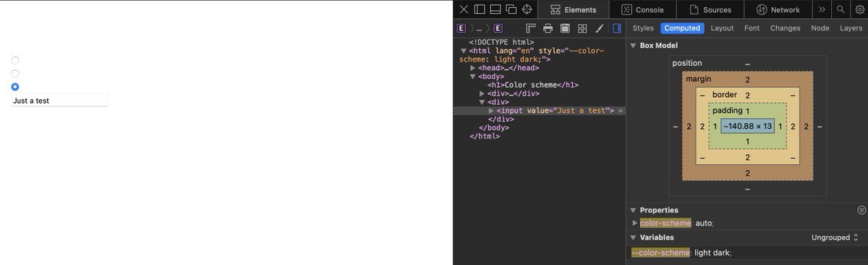This screenshot has height=265, width=868.
Task: Open the inspector search magnifier
Action: pos(841,9)
